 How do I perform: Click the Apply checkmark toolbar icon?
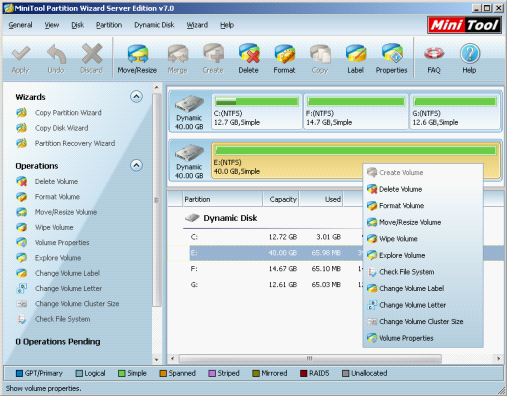[21, 54]
